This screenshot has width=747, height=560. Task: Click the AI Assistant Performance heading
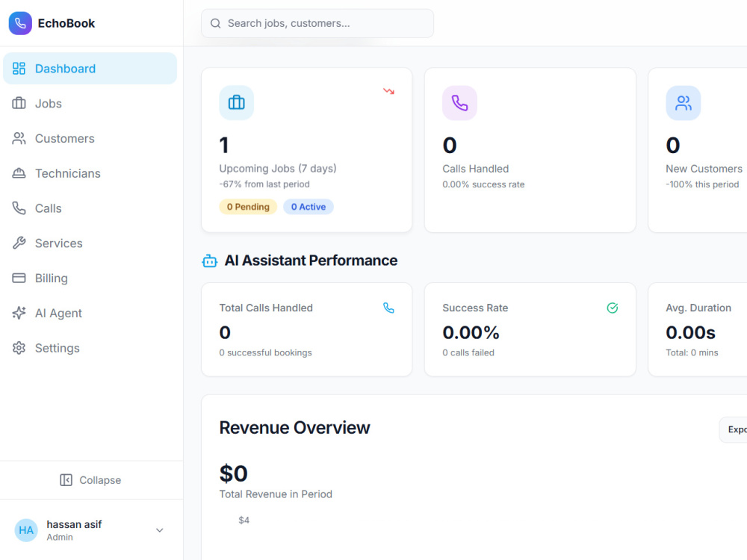coord(311,261)
